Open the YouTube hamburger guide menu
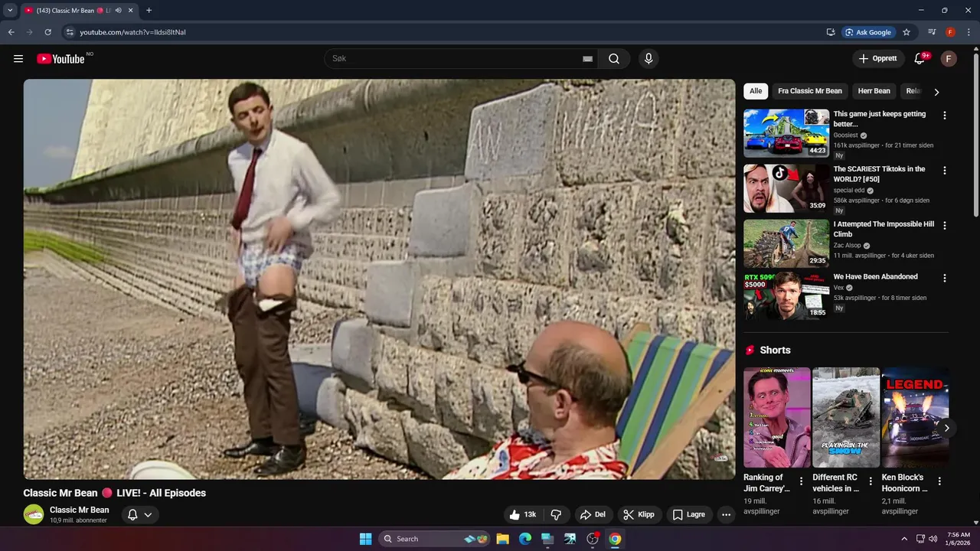The height and width of the screenshot is (551, 980). click(18, 59)
